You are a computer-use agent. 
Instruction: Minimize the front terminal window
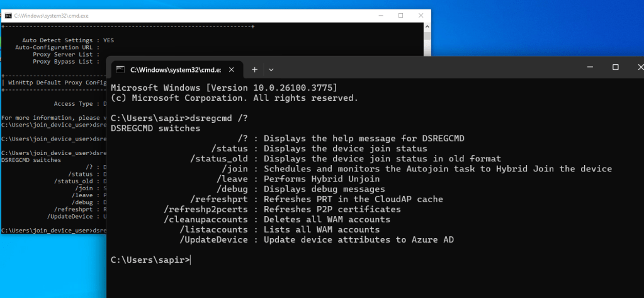(590, 67)
